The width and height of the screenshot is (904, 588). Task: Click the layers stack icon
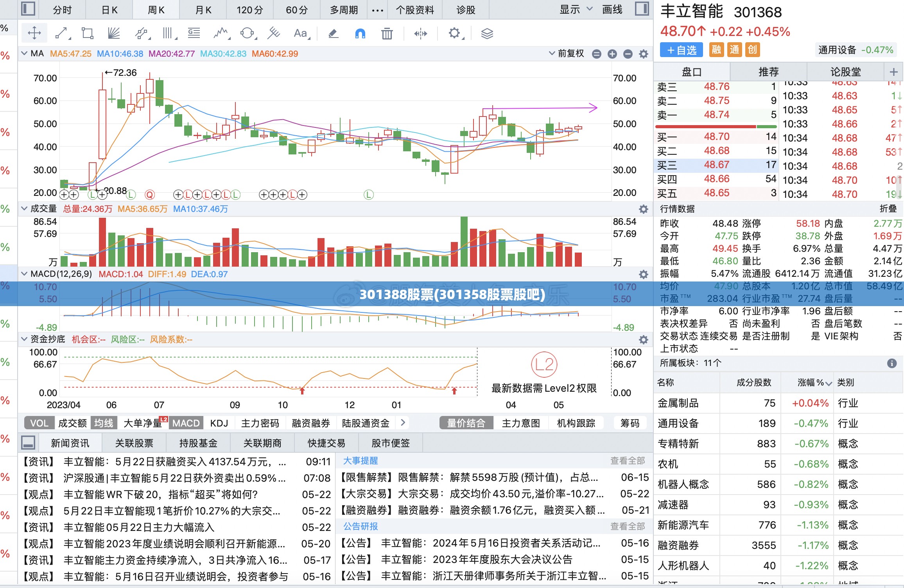tap(487, 34)
